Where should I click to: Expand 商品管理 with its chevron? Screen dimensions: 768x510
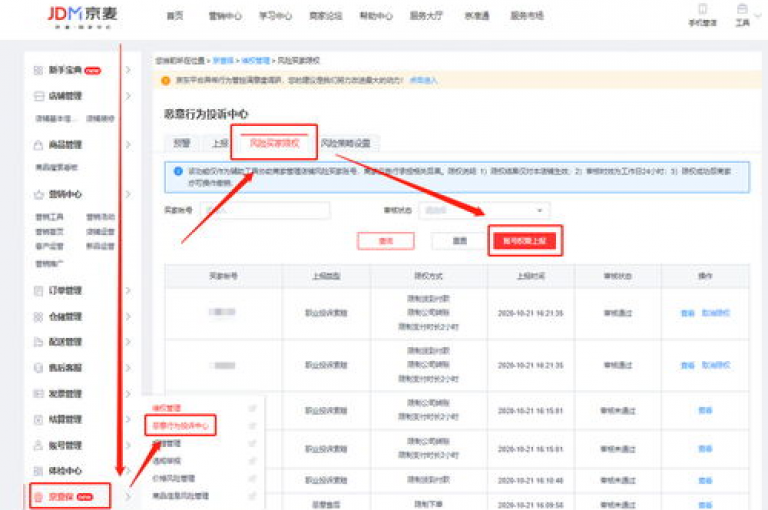(128, 145)
